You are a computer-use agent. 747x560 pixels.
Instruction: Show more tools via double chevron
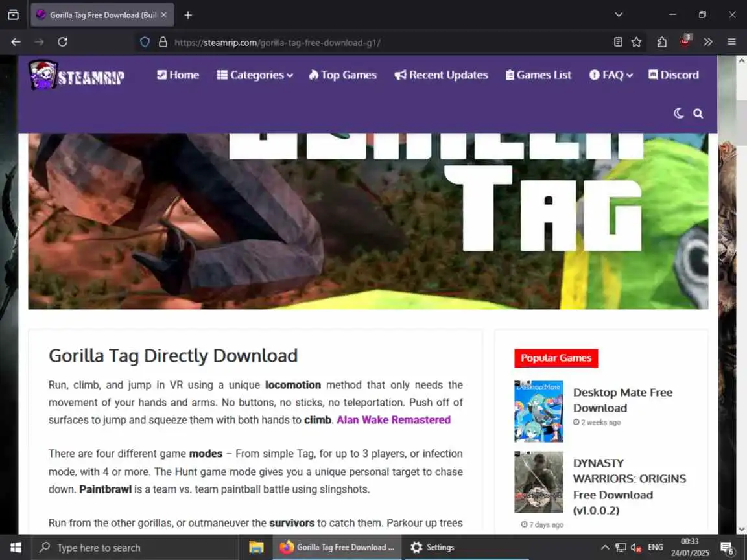point(708,42)
